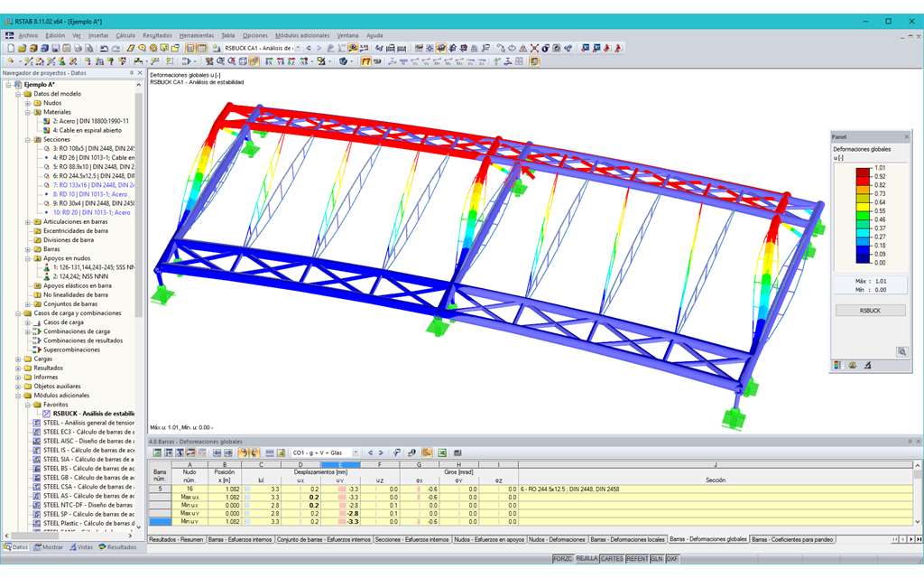Switch to Nudos - Deformaciones tab

pos(557,540)
